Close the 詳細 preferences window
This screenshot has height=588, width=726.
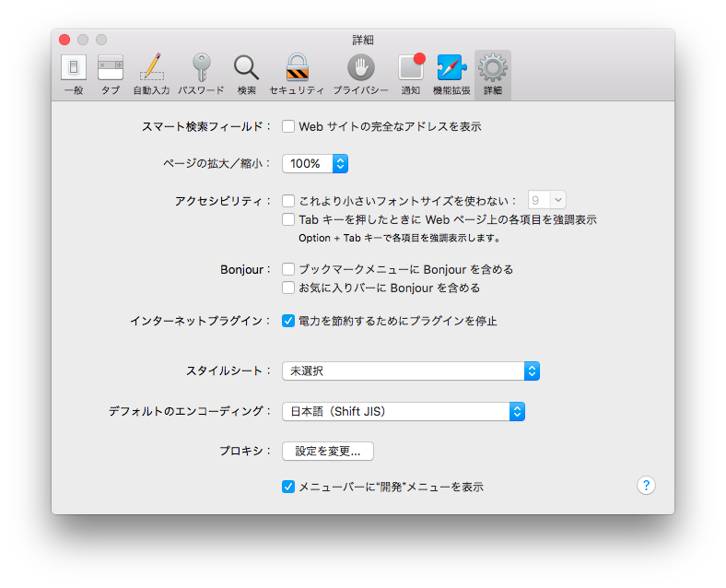point(64,40)
